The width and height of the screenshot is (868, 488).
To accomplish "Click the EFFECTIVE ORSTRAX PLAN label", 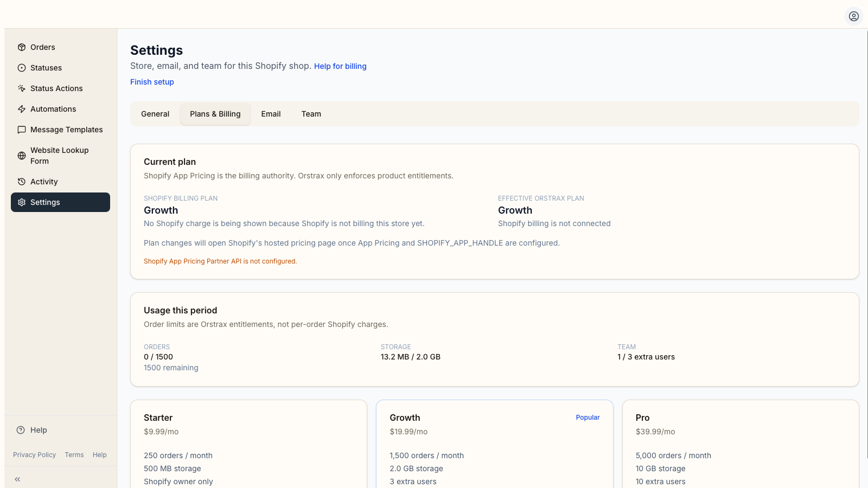I will click(x=541, y=198).
